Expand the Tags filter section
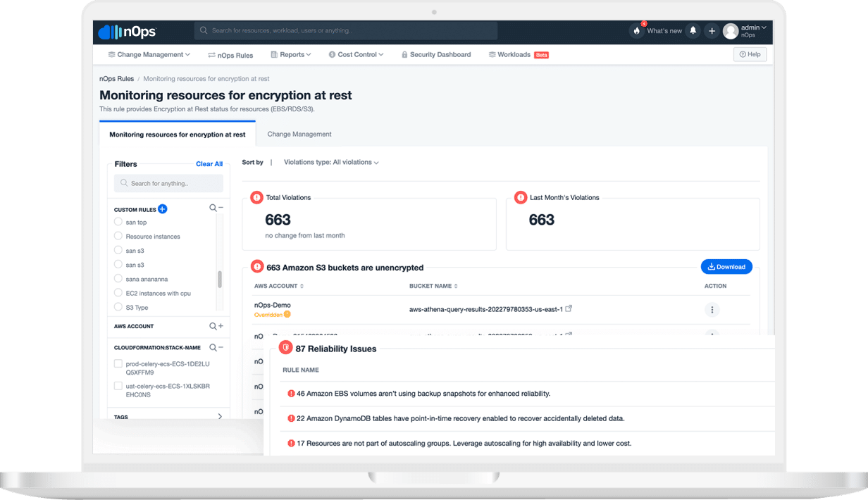 [x=220, y=417]
